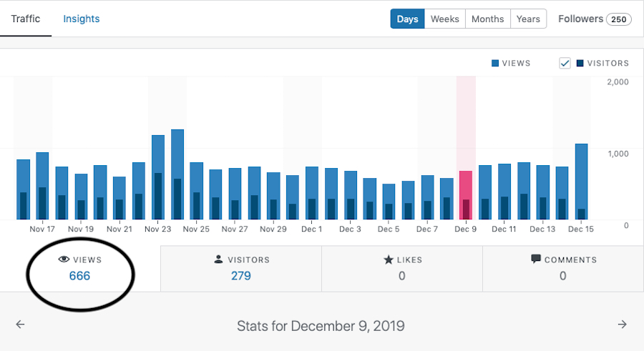Switch chart to Weeks view

[444, 19]
